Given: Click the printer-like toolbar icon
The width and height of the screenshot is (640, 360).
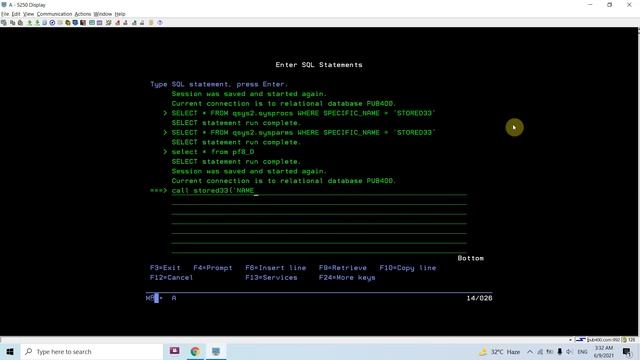Looking at the screenshot, I should tap(142, 23).
